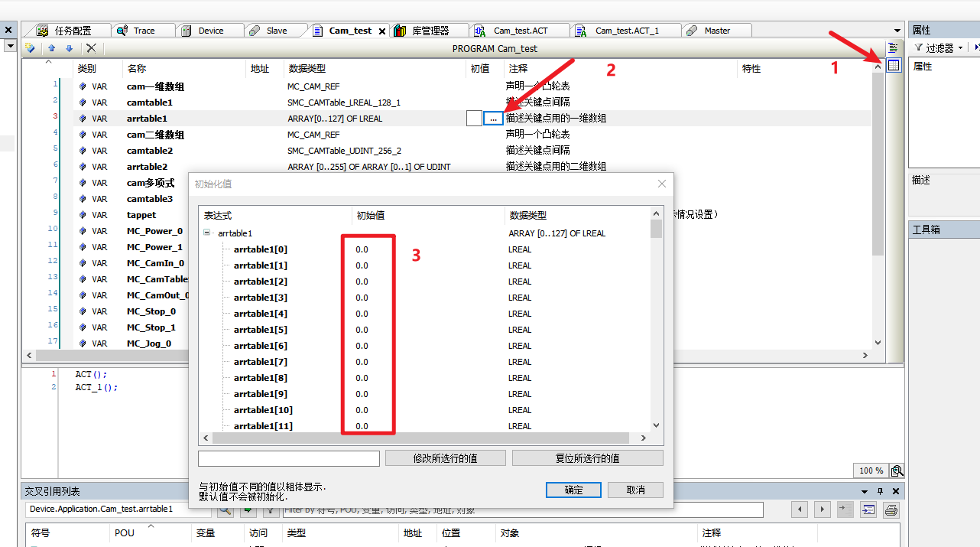Image resolution: width=980 pixels, height=547 pixels.
Task: Collapse the arrtable1 tree node
Action: point(206,233)
